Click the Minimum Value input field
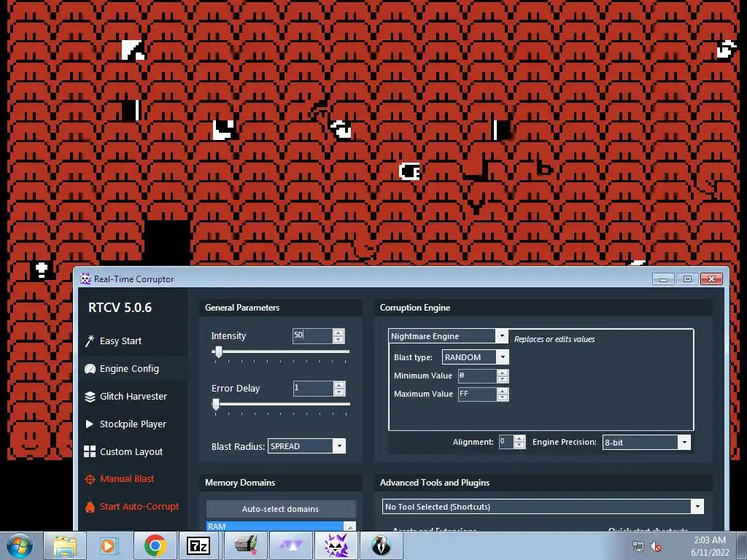Image resolution: width=747 pixels, height=560 pixels. click(x=477, y=376)
